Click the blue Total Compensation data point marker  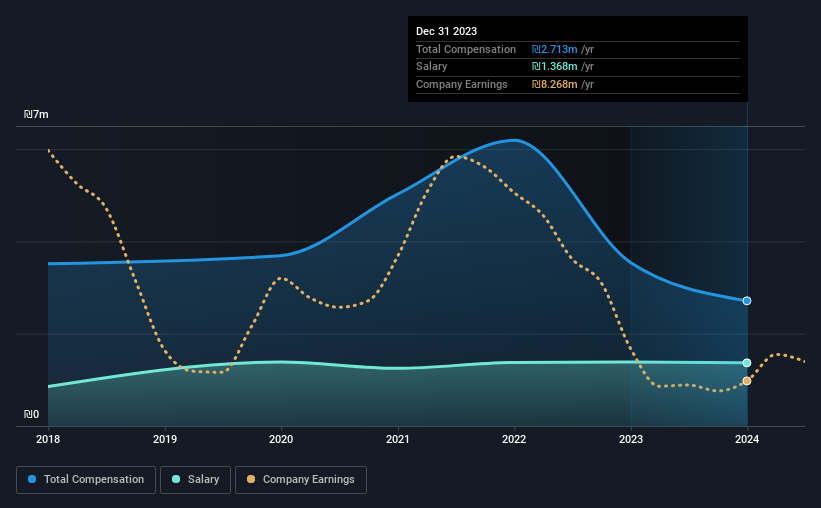(x=747, y=301)
